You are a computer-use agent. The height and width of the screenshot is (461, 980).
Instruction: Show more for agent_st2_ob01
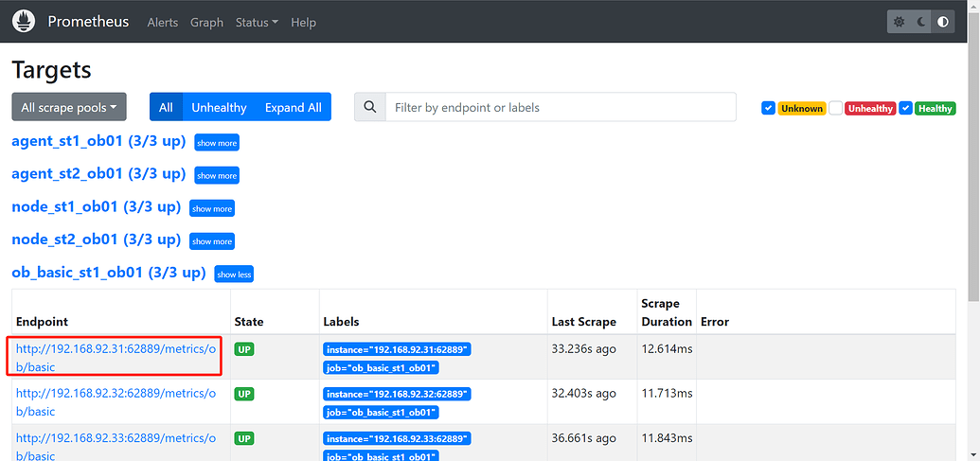click(217, 175)
